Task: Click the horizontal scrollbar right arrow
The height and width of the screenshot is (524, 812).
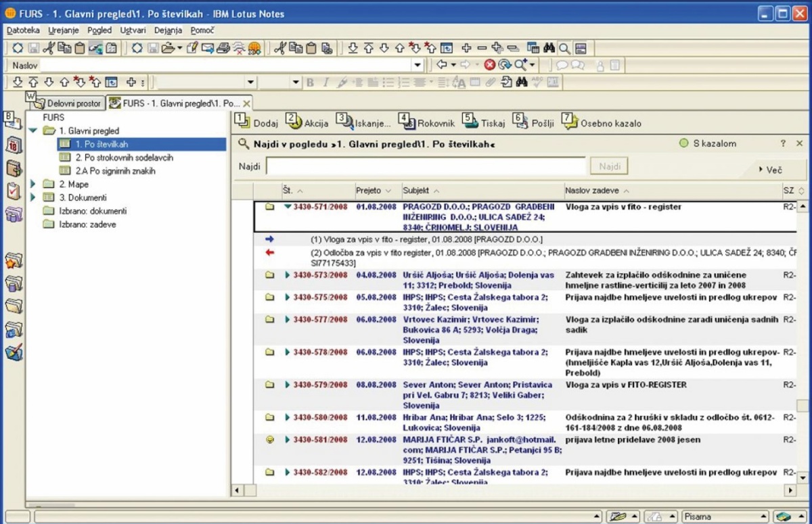Action: [x=790, y=490]
